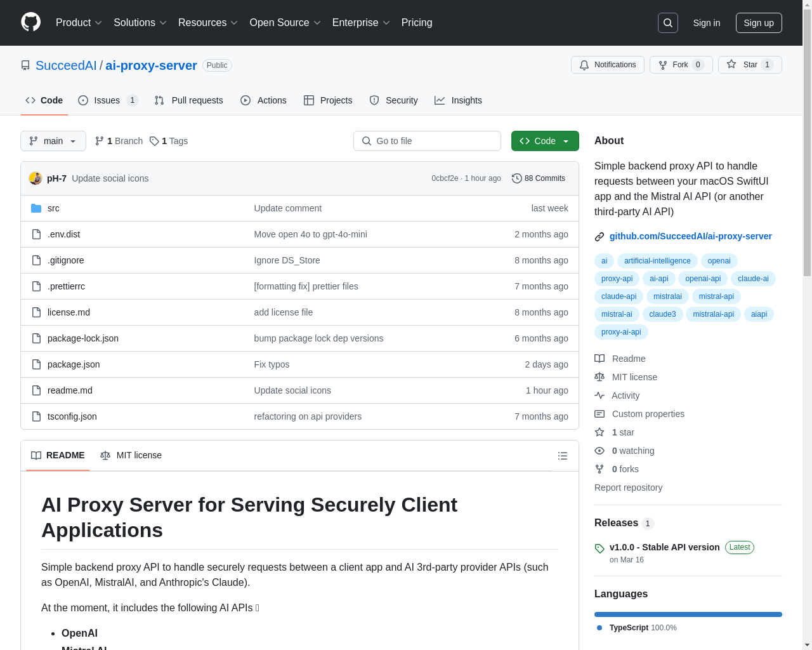Viewport: 812px width, 650px height.
Task: Click the GitHub logo icon
Action: point(31,22)
